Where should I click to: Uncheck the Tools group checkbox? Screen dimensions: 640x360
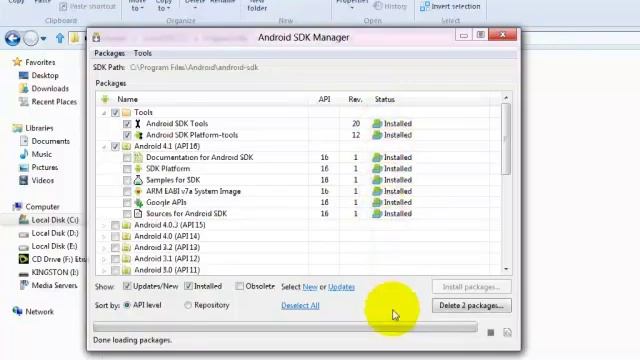tap(115, 112)
